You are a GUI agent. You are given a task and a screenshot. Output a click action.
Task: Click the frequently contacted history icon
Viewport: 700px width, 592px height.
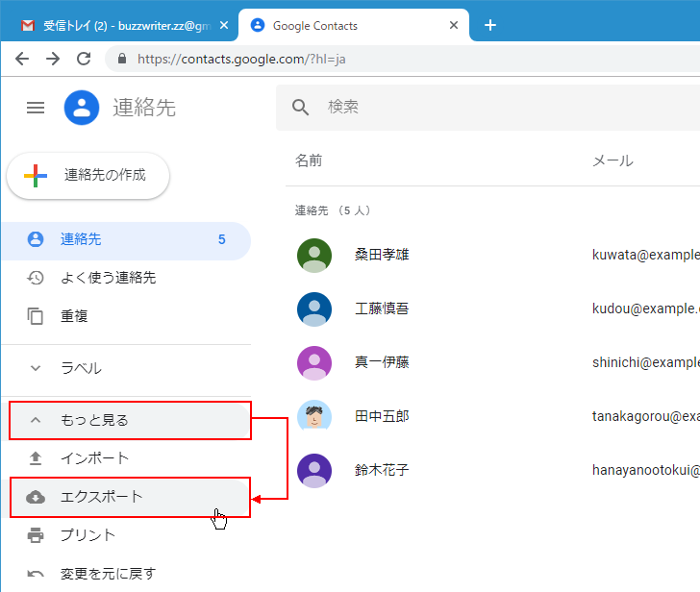(x=36, y=278)
